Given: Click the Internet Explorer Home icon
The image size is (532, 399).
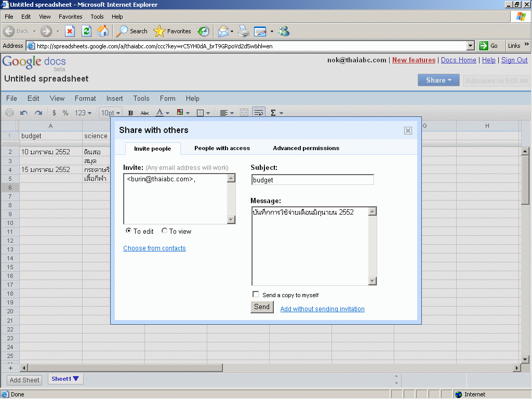Looking at the screenshot, I should pos(103,31).
